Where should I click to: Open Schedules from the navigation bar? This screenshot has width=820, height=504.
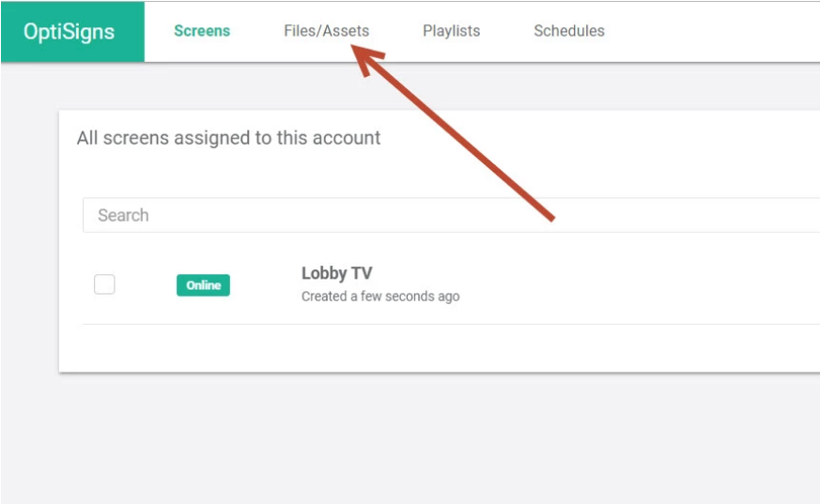(569, 31)
